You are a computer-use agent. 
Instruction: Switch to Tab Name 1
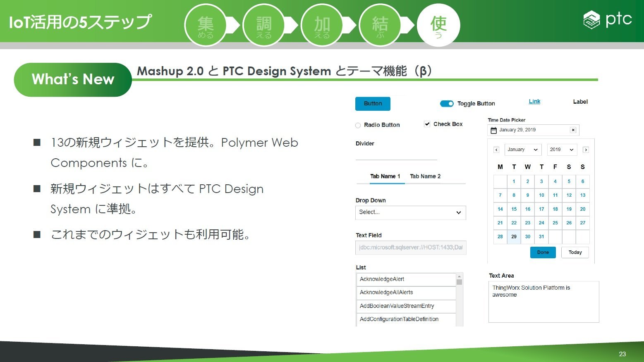[x=385, y=176]
